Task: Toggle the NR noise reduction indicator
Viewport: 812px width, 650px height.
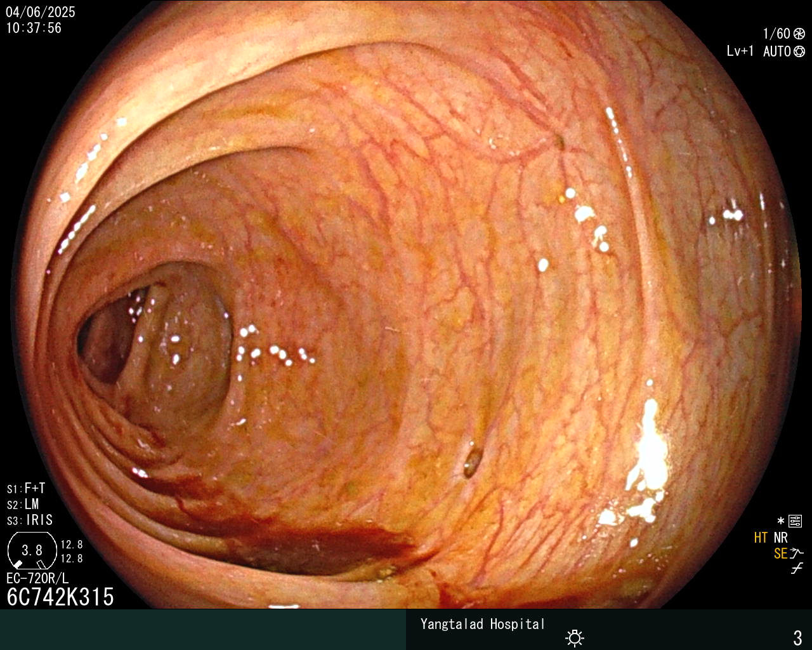Action: [780, 538]
